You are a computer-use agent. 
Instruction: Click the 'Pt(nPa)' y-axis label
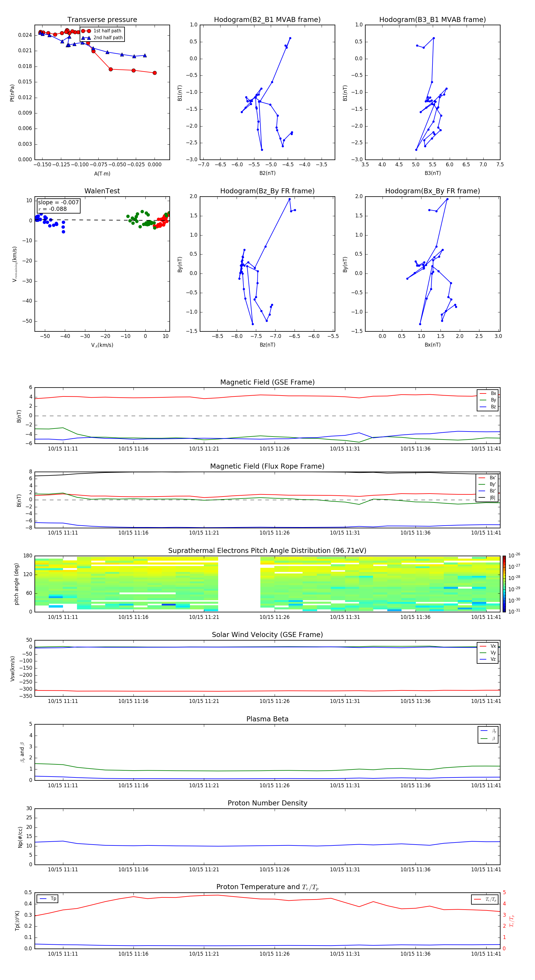coord(12,92)
